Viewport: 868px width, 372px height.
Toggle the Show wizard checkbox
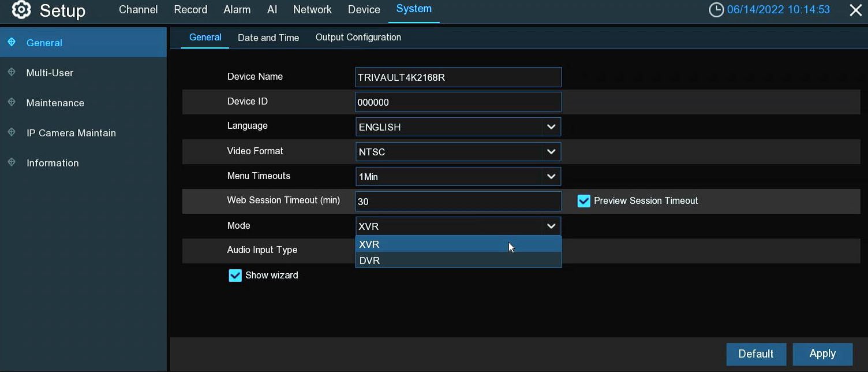pyautogui.click(x=235, y=276)
